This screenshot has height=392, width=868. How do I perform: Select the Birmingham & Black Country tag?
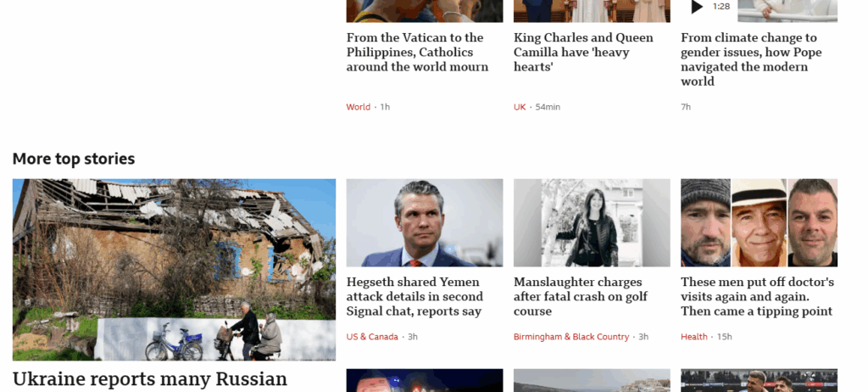pyautogui.click(x=571, y=337)
